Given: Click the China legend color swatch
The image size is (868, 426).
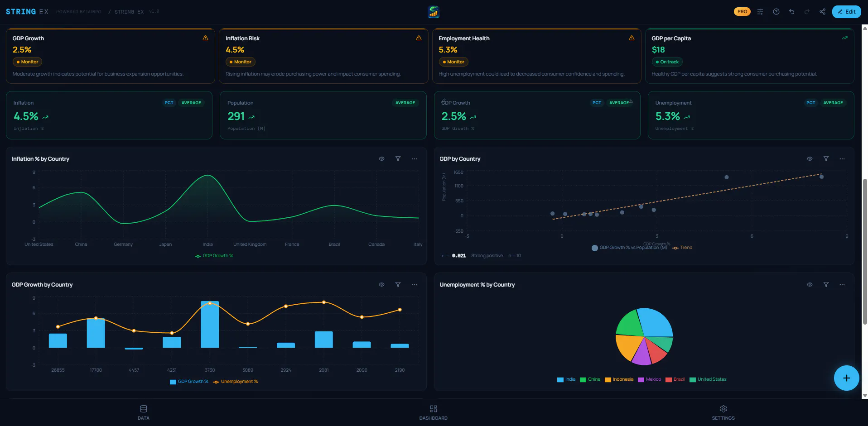Looking at the screenshot, I should coord(583,380).
